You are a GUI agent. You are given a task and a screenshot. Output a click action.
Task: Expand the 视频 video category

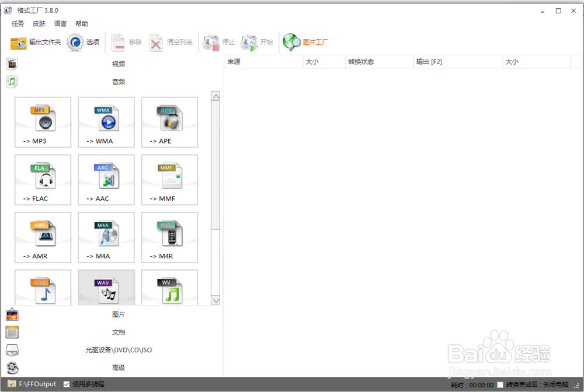(x=119, y=63)
